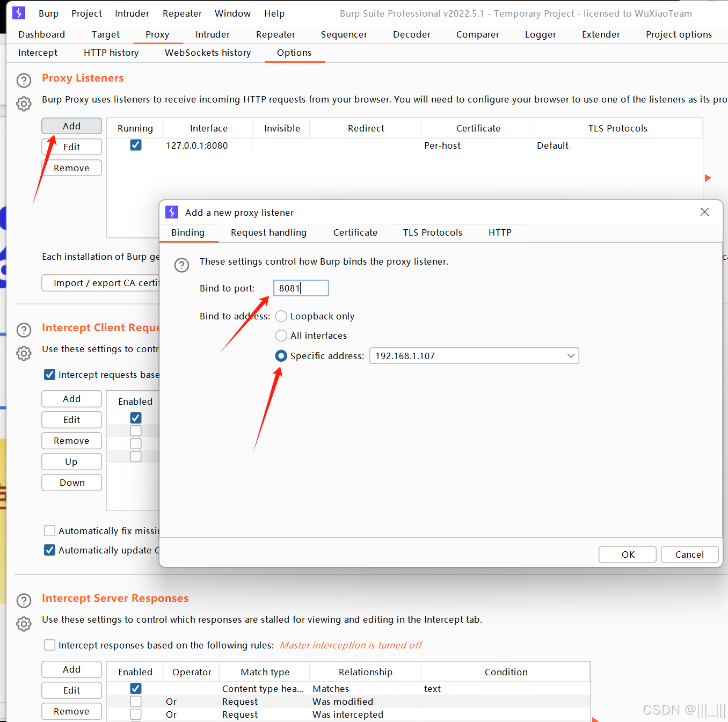Image resolution: width=728 pixels, height=722 pixels.
Task: Click the Certificate column header
Action: 478,128
